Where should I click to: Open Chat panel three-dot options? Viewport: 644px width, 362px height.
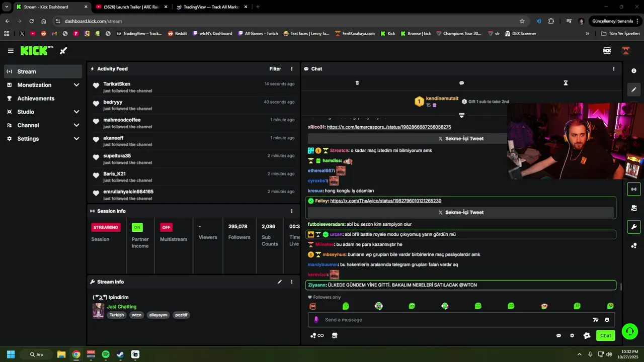(x=613, y=69)
